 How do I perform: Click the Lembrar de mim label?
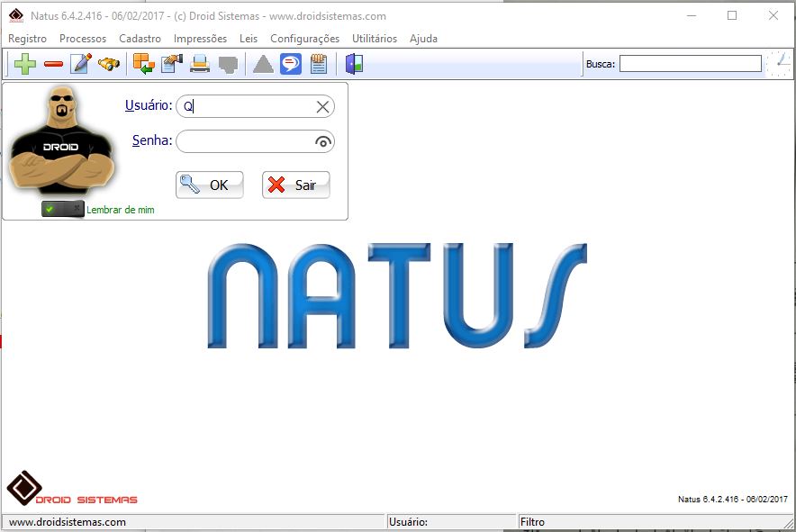pos(121,210)
